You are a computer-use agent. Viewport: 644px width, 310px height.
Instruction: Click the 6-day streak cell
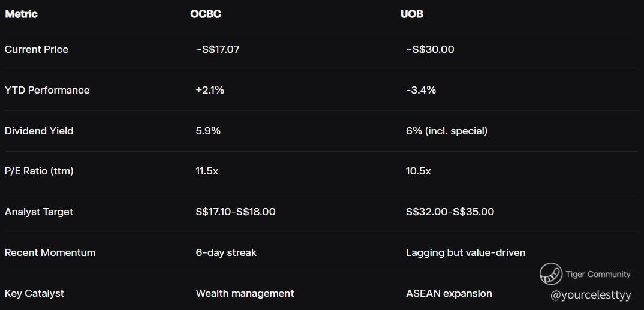coord(225,252)
